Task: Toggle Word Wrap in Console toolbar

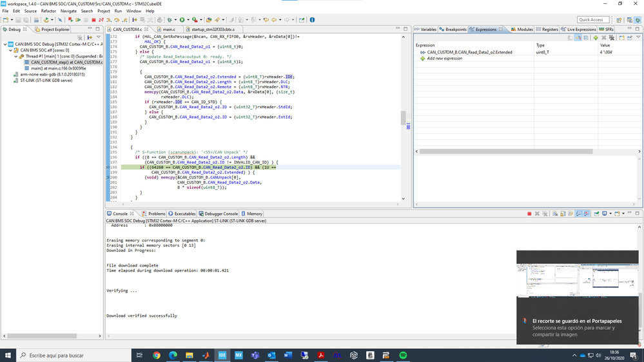Action: (571, 213)
